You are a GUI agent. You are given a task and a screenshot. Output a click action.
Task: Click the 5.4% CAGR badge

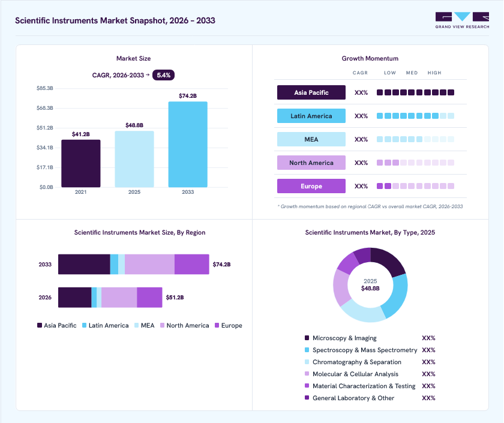[163, 75]
